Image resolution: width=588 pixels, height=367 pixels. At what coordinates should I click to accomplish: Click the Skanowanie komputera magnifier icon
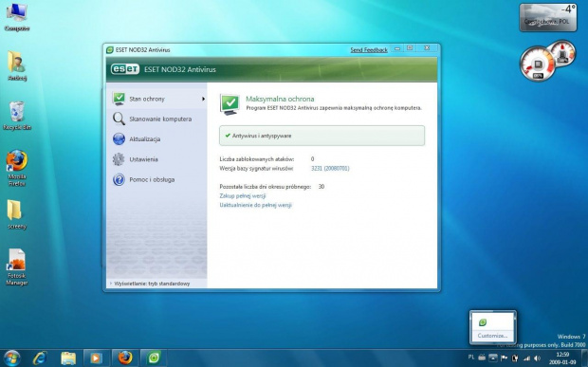[119, 119]
